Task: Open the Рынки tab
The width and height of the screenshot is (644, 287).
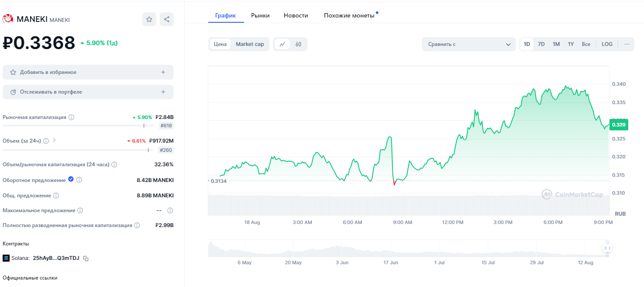Action: [x=260, y=15]
